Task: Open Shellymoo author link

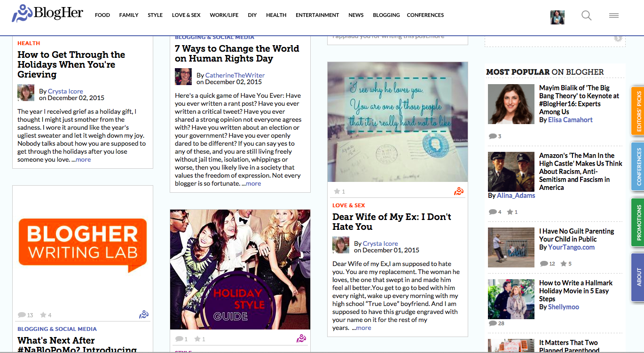Action: (564, 307)
